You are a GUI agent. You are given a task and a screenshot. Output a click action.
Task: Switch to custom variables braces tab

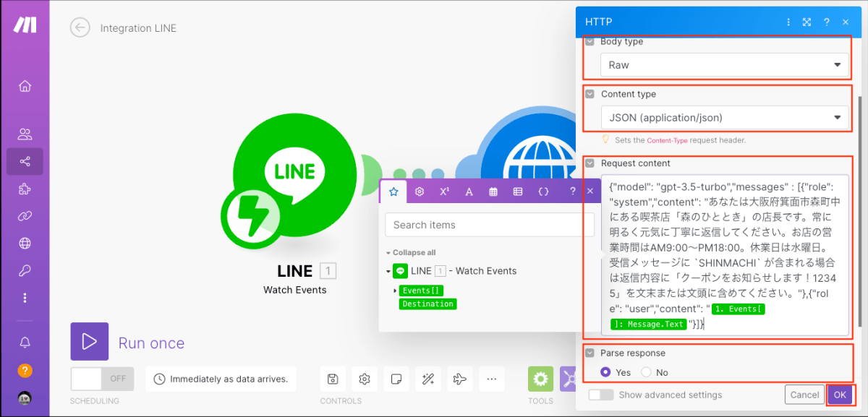click(543, 192)
